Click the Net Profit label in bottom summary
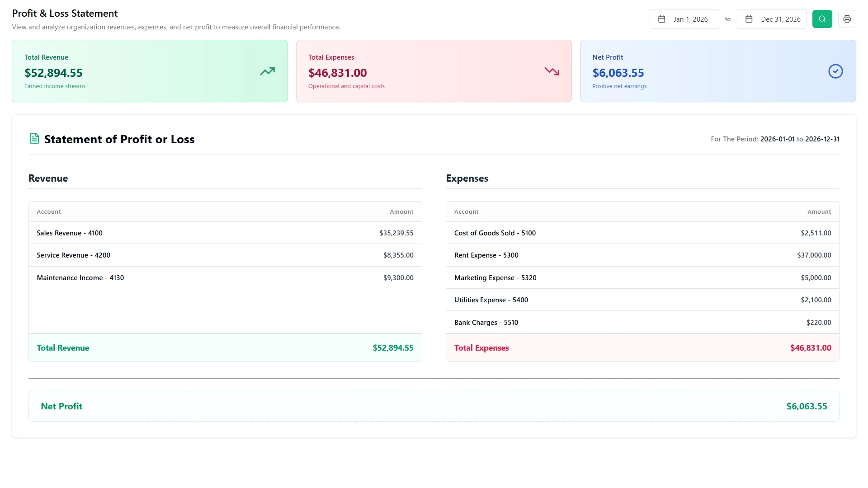The height and width of the screenshot is (488, 868). pyautogui.click(x=61, y=406)
